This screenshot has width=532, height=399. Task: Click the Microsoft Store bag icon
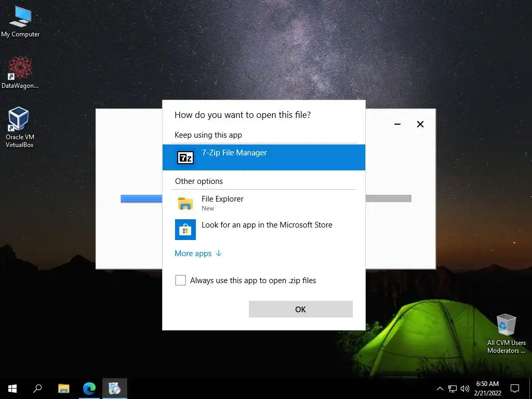click(185, 229)
